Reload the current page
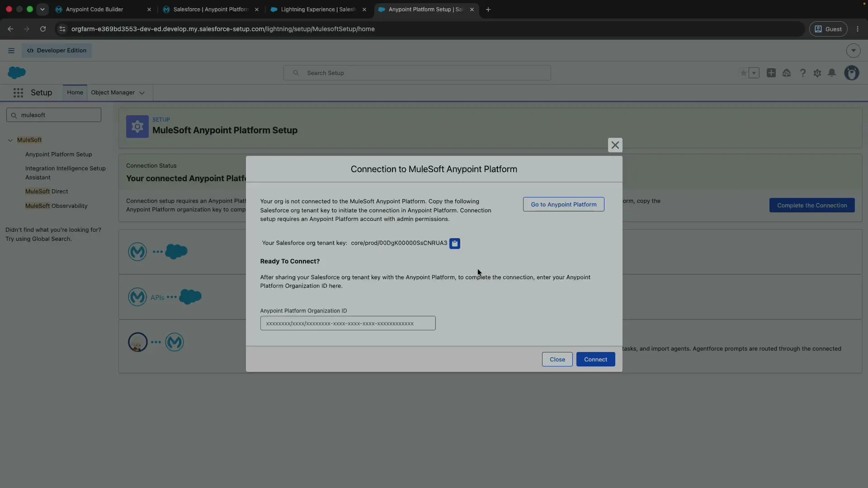The height and width of the screenshot is (488, 868). [43, 29]
